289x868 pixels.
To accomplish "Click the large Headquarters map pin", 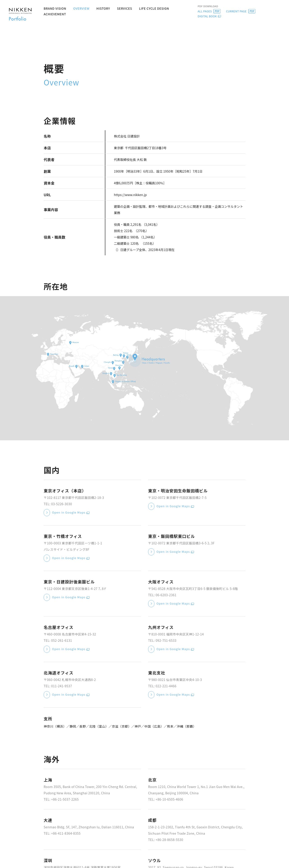I will 135,357.
